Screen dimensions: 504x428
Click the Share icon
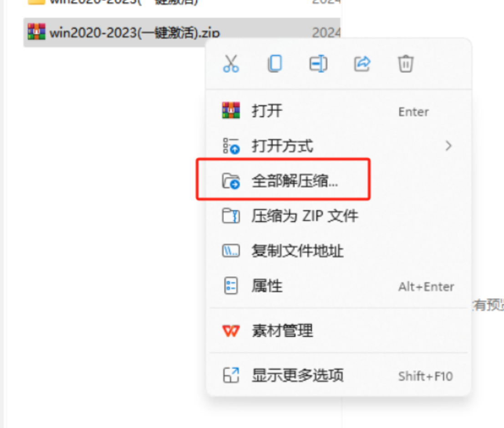[362, 63]
